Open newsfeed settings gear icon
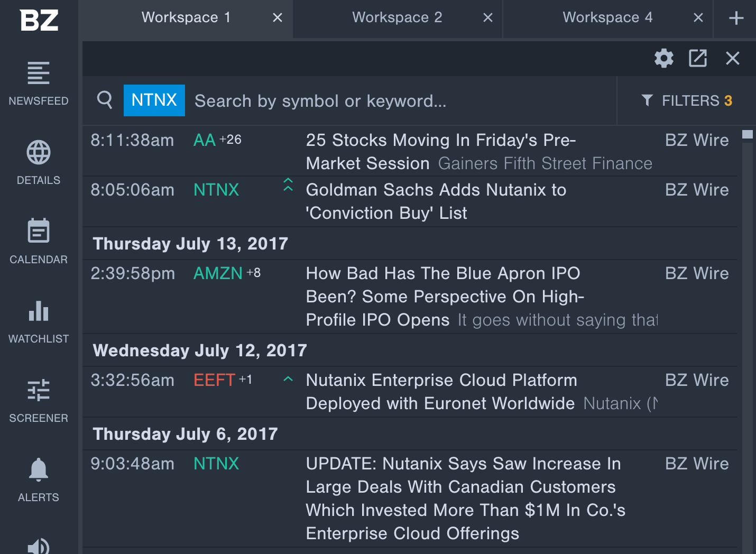 click(x=664, y=58)
